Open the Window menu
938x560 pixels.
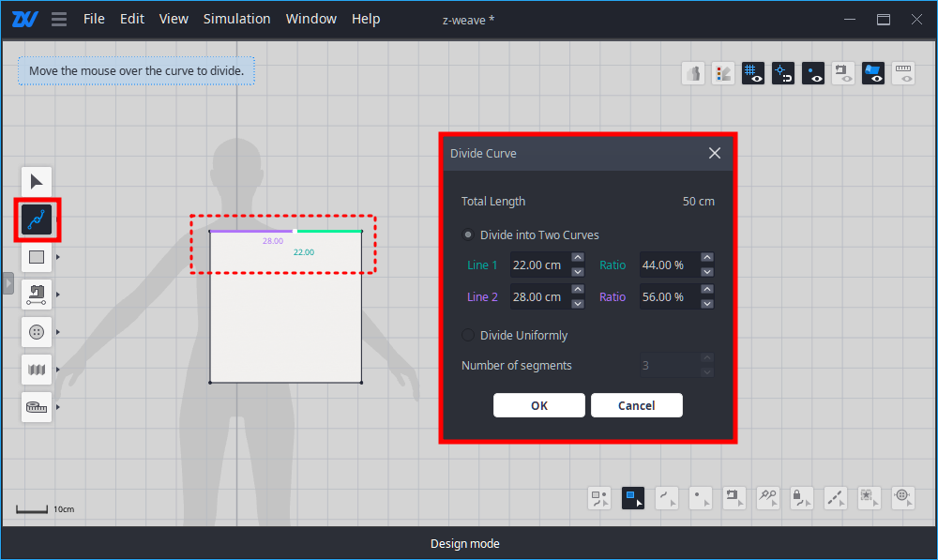pyautogui.click(x=310, y=18)
